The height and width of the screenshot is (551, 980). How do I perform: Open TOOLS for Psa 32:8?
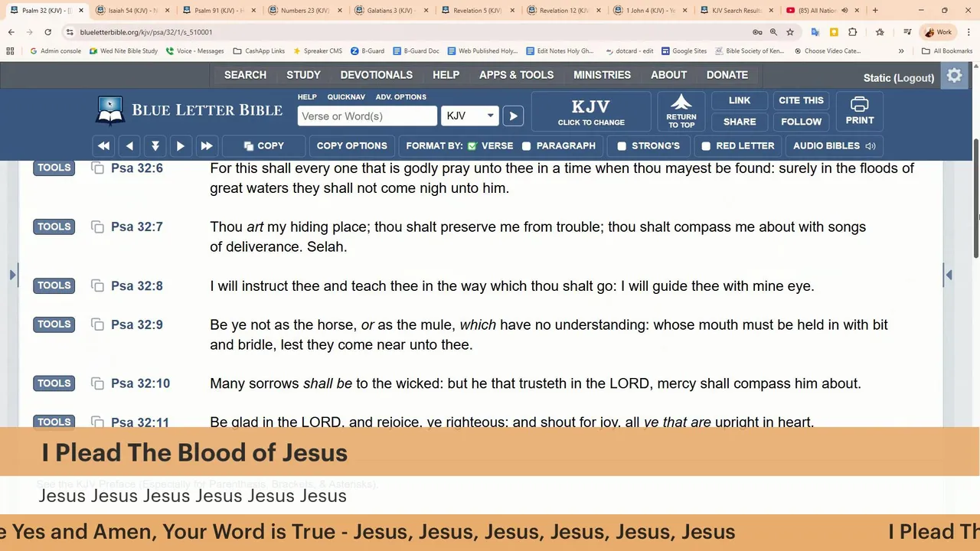[x=54, y=285]
